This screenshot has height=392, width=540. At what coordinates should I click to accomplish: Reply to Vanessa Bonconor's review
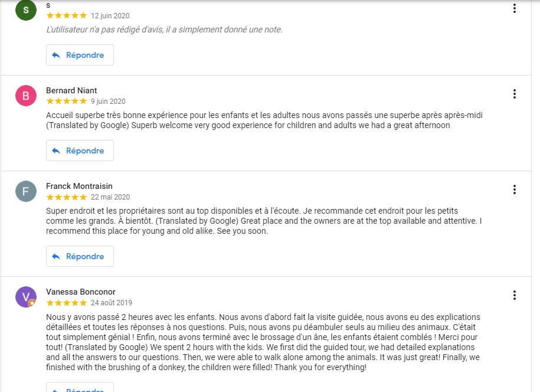coord(80,388)
